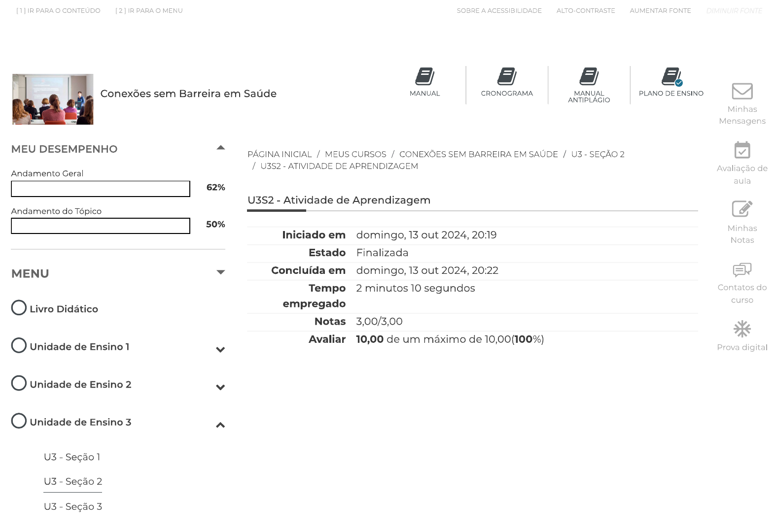The width and height of the screenshot is (775, 532).
Task: Open the Avaliação de aula calendar icon
Action: (742, 150)
